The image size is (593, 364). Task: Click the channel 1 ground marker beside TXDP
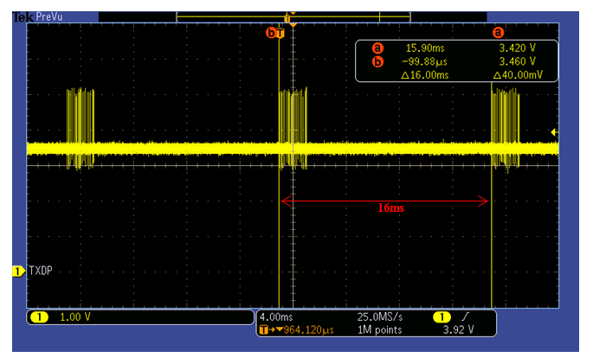coord(18,271)
